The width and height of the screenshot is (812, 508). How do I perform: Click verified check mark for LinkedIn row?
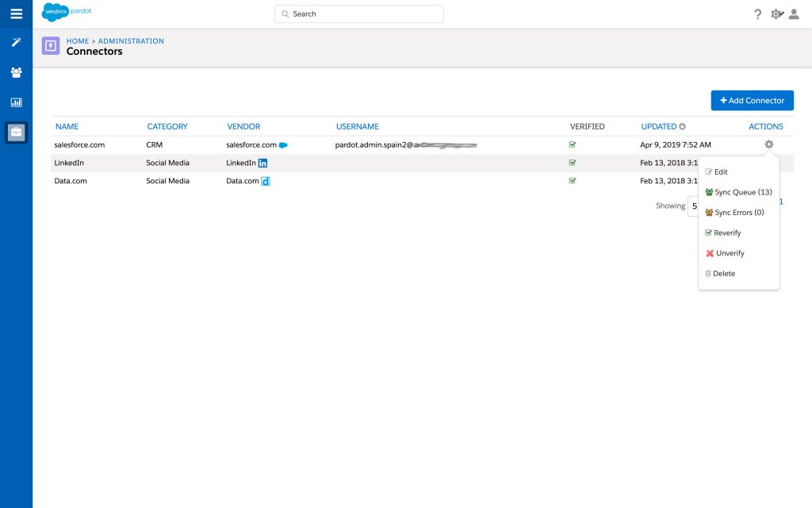[x=573, y=163]
